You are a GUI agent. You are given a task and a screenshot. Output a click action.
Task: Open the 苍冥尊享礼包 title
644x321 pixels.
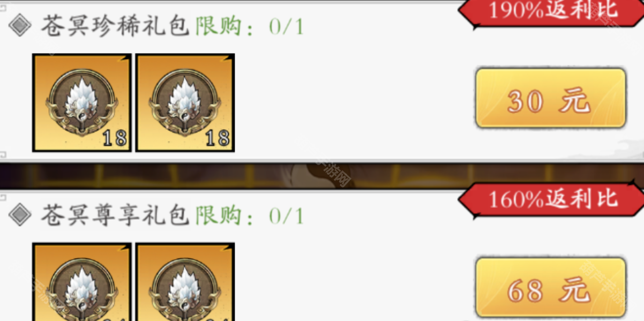115,215
